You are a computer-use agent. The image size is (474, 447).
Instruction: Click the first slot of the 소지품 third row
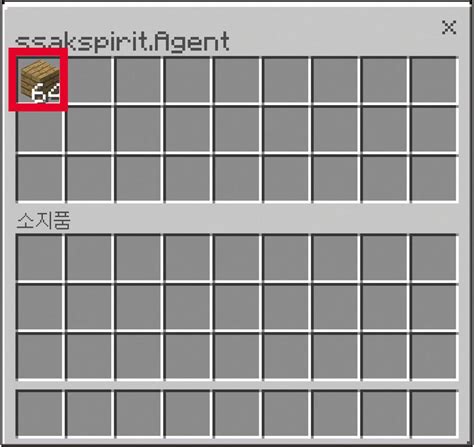pos(39,356)
